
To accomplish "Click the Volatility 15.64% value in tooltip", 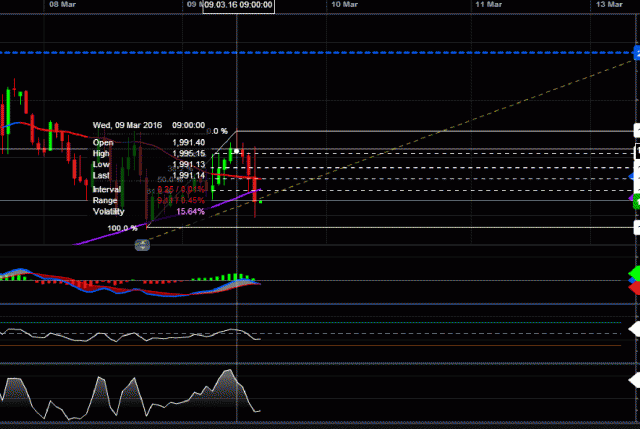I will pos(190,211).
